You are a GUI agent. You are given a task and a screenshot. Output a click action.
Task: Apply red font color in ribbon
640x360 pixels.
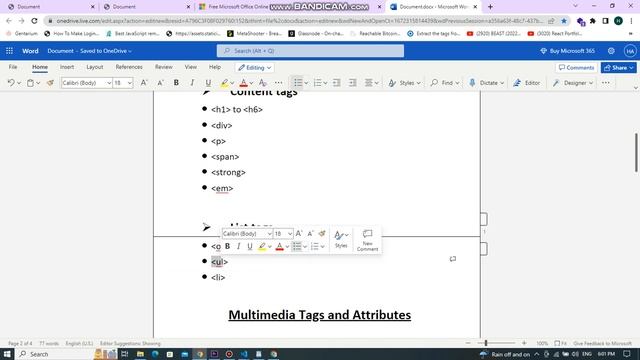click(244, 83)
